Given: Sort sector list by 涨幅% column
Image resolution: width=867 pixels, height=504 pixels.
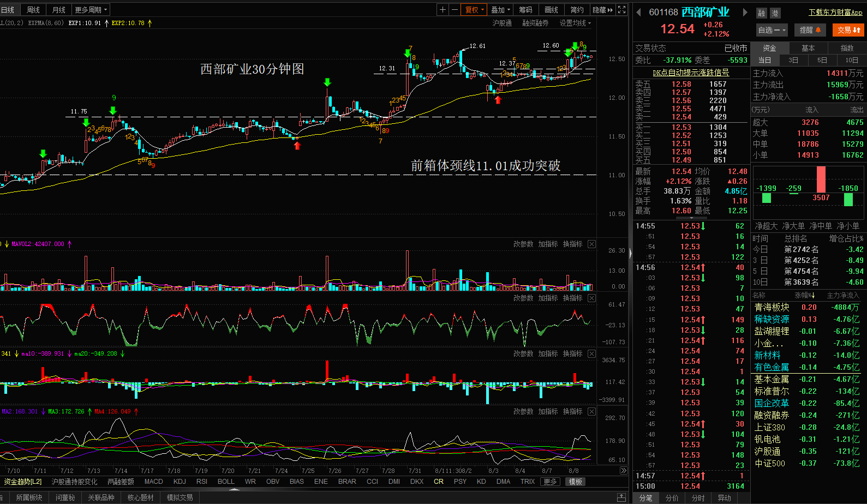Looking at the screenshot, I should (804, 295).
